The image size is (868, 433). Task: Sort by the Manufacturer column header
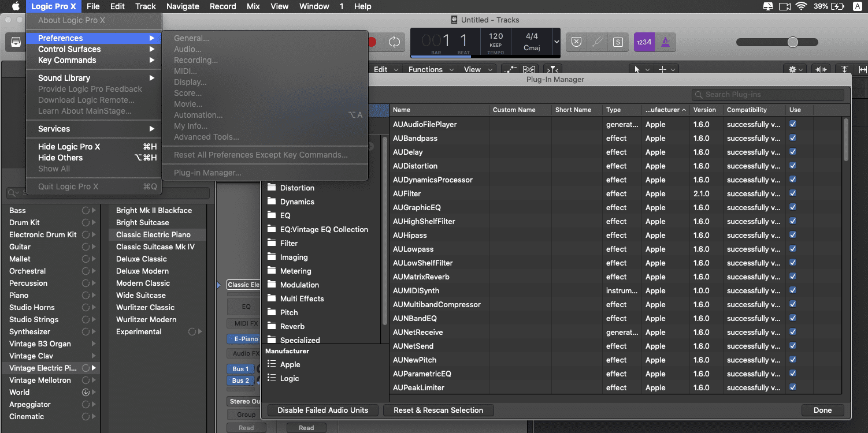tap(665, 110)
